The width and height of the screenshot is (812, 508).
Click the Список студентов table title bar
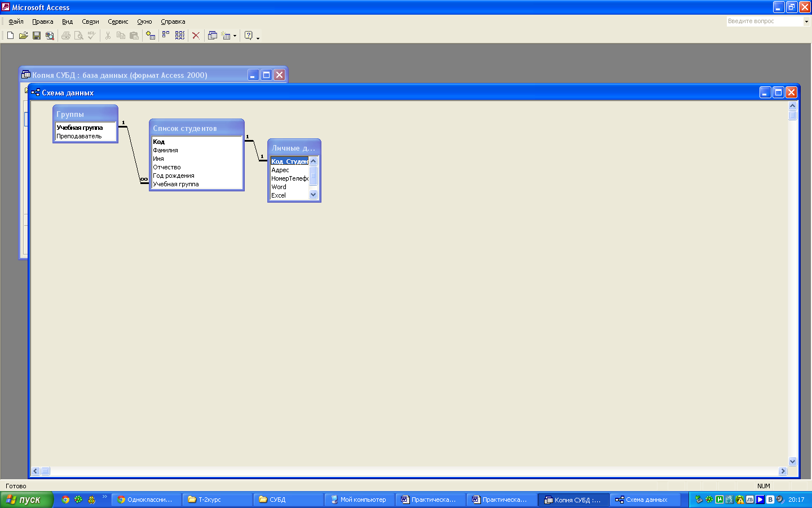(x=196, y=128)
